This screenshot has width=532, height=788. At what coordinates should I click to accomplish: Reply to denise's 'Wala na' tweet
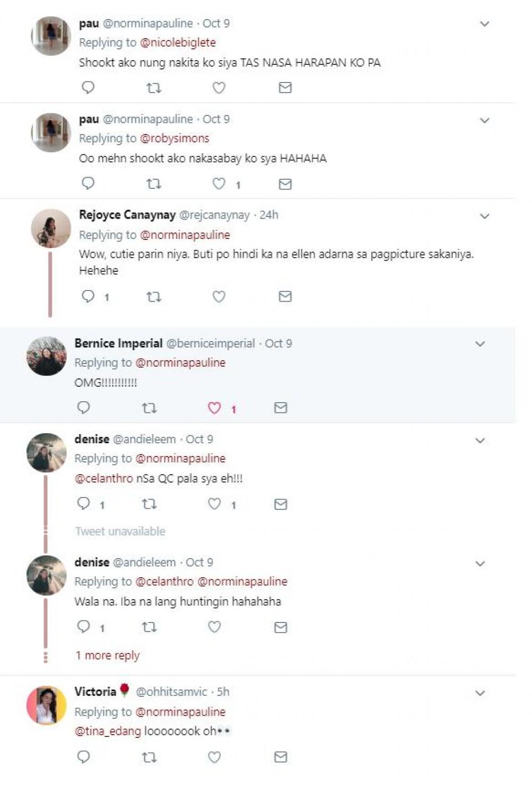tap(84, 627)
